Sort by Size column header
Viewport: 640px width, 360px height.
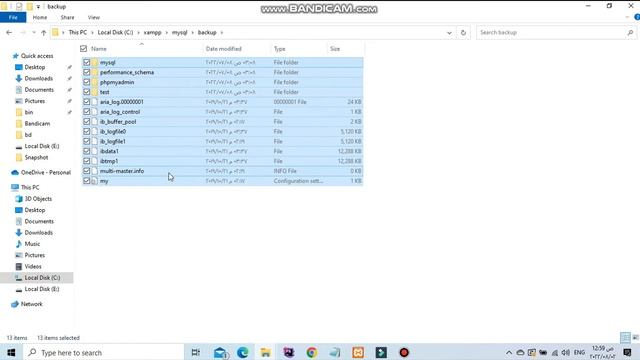tap(335, 49)
